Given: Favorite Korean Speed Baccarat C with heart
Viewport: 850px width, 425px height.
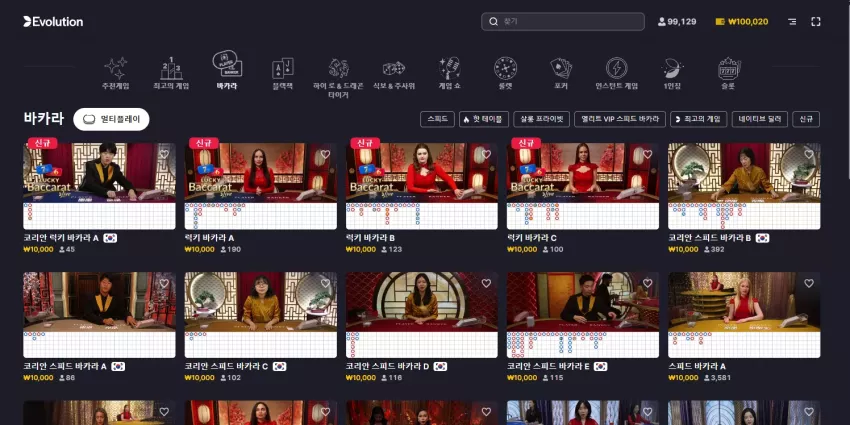Looking at the screenshot, I should click(x=325, y=283).
